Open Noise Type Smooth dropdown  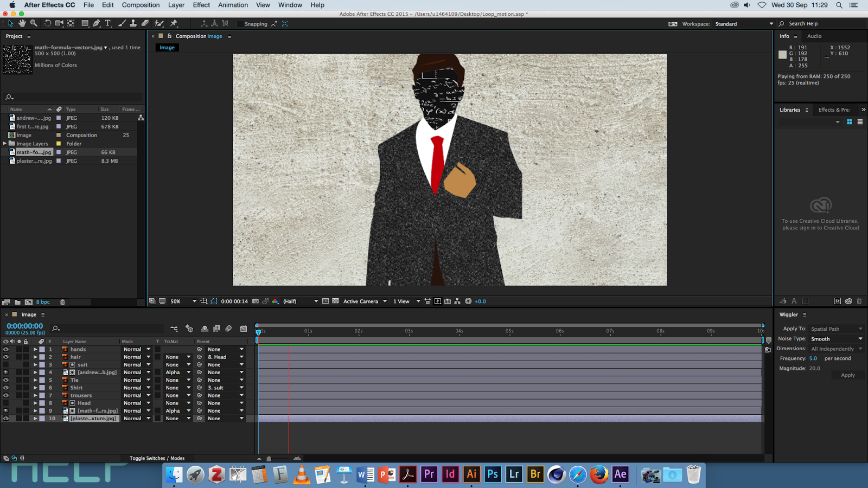click(836, 339)
